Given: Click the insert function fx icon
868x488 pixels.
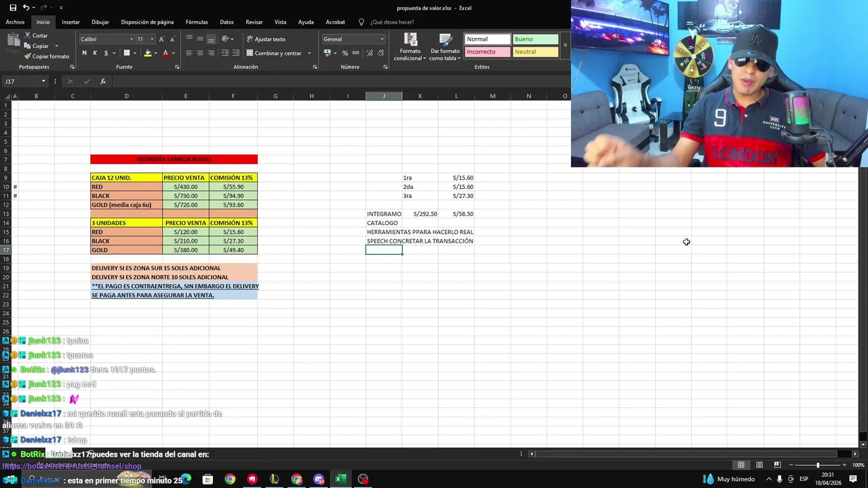Looking at the screenshot, I should [103, 81].
